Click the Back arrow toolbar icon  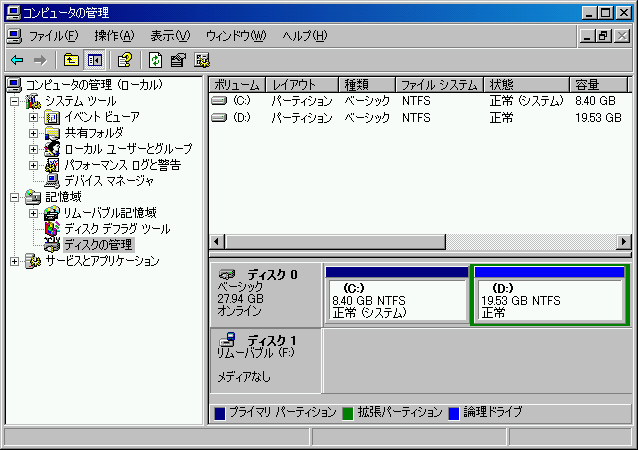pyautogui.click(x=17, y=61)
